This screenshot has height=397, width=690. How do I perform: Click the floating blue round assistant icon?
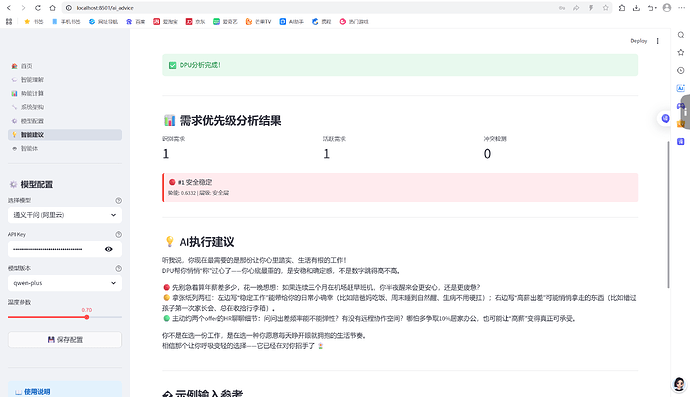(x=665, y=118)
